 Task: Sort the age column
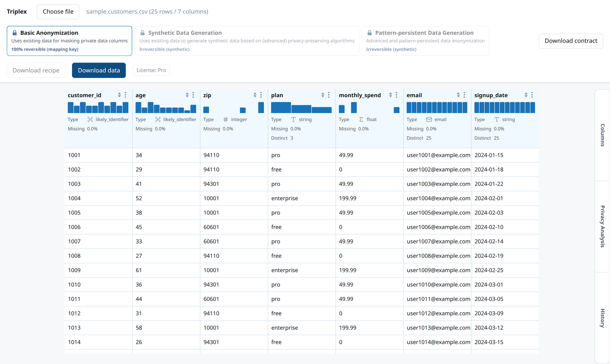click(187, 95)
